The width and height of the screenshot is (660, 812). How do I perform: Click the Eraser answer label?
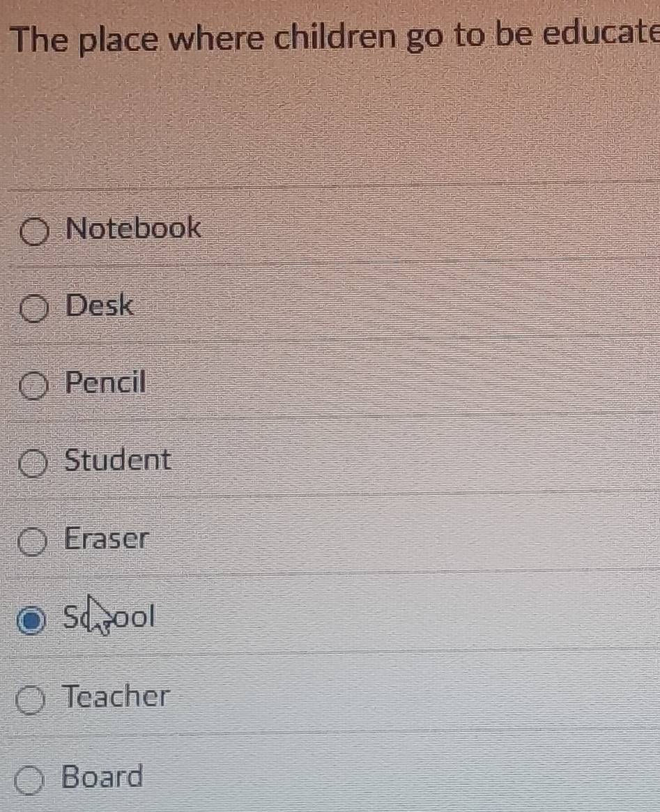(105, 539)
